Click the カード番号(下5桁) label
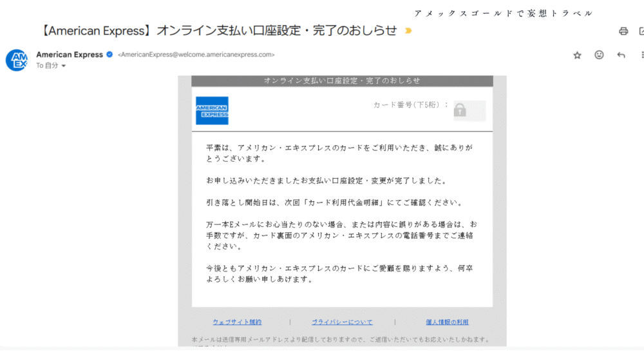 pos(411,105)
